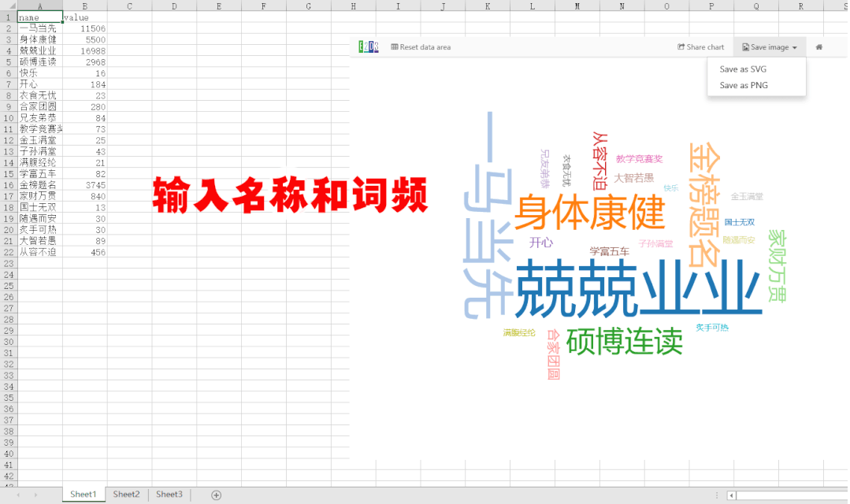Screen dimensions: 850x504
Task: Click the select-all corner triangle of the sheet
Action: click(9, 6)
